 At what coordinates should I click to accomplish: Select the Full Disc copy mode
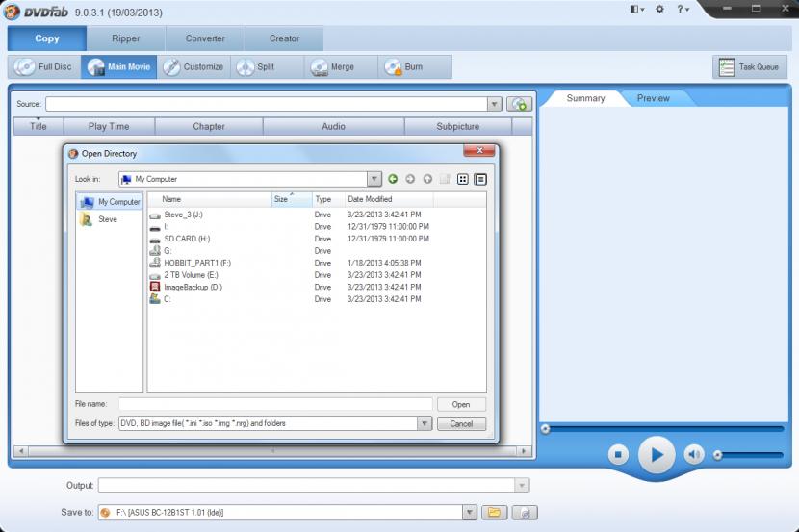coord(43,67)
